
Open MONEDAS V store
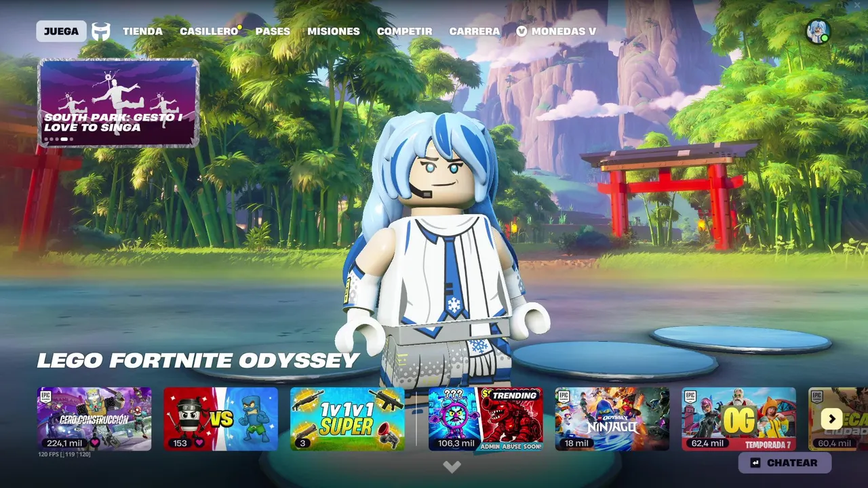coord(556,31)
